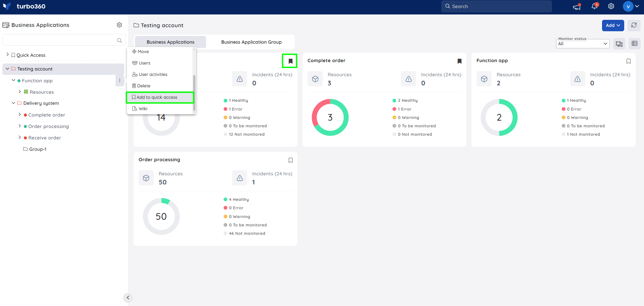Viewport: 644px width, 306px height.
Task: Click the Order processing donut chart
Action: click(x=161, y=216)
